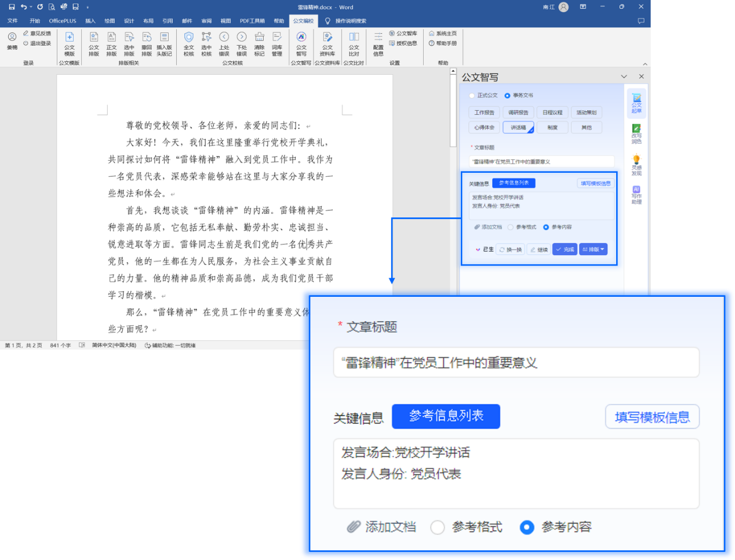This screenshot has height=560, width=735.
Task: Select 事务文书 radio option
Action: tap(507, 96)
